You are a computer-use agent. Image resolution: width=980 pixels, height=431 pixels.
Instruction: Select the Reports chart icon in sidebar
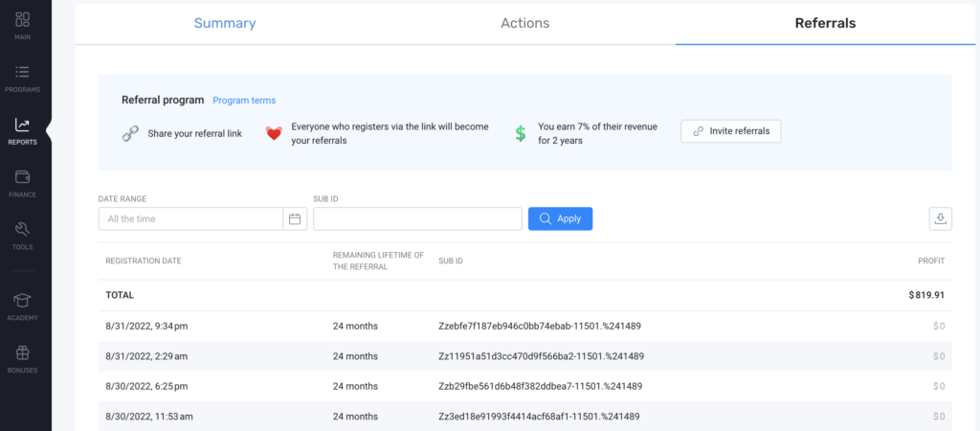coord(22,125)
